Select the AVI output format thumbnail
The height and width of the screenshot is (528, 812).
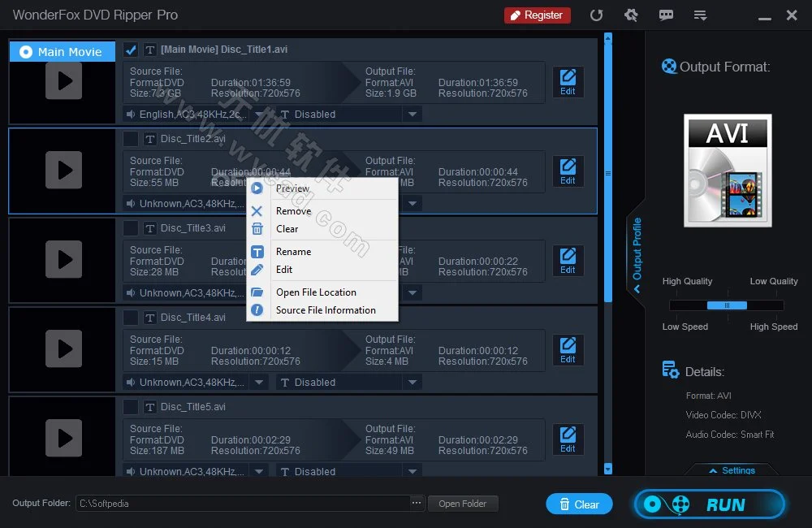pyautogui.click(x=727, y=171)
